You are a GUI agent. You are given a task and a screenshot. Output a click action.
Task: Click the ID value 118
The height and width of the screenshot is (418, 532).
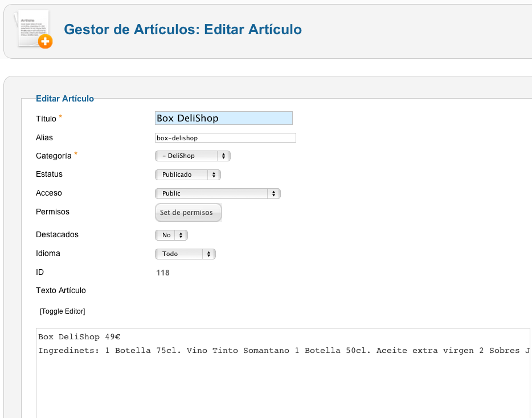point(163,273)
